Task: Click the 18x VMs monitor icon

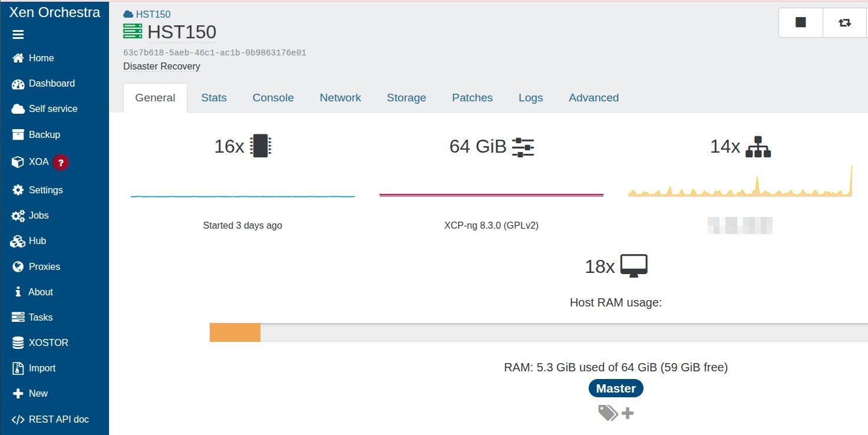Action: tap(633, 266)
